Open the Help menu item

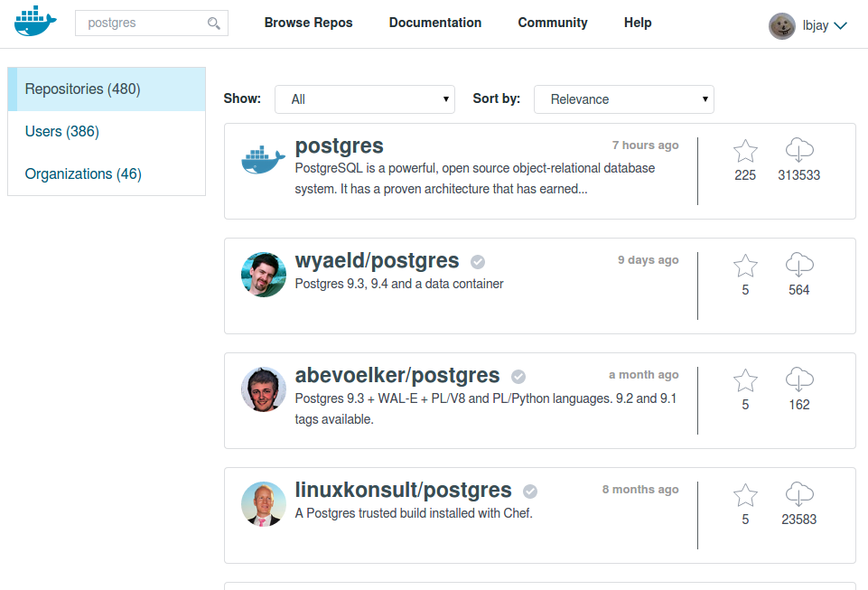pos(638,23)
